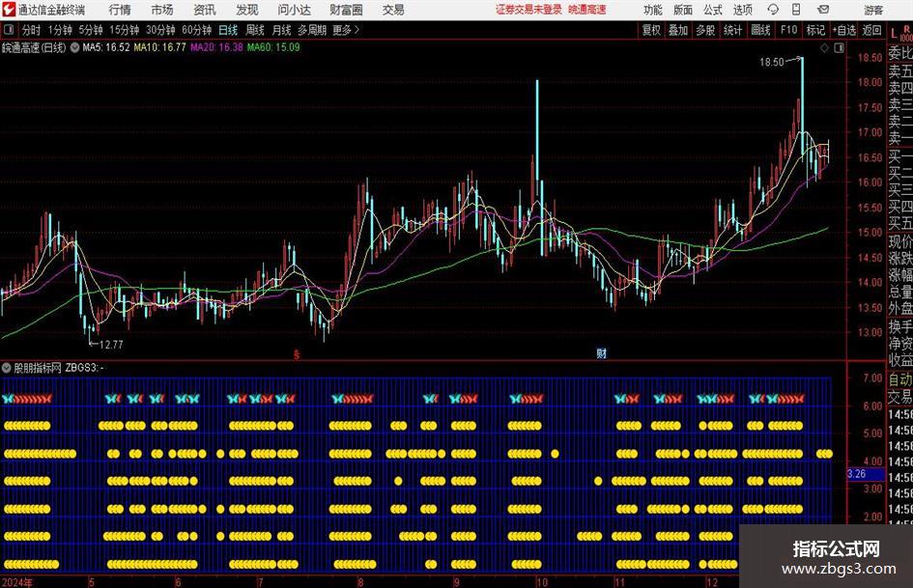Open the 多周期 multi-period view
This screenshot has width=913, height=588.
point(312,30)
